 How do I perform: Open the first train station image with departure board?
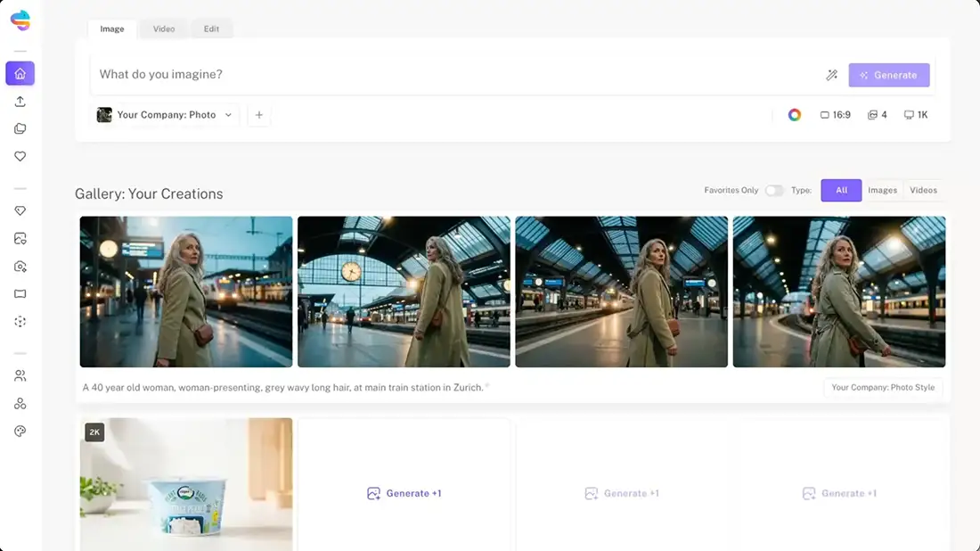click(186, 292)
